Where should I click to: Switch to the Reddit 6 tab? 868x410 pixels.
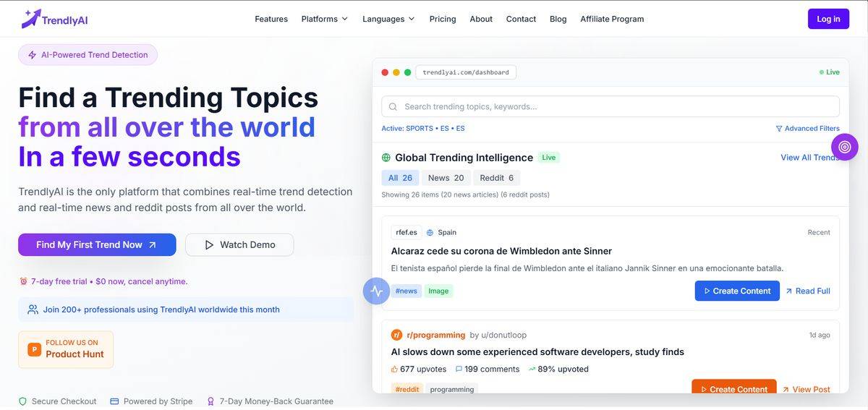(496, 178)
